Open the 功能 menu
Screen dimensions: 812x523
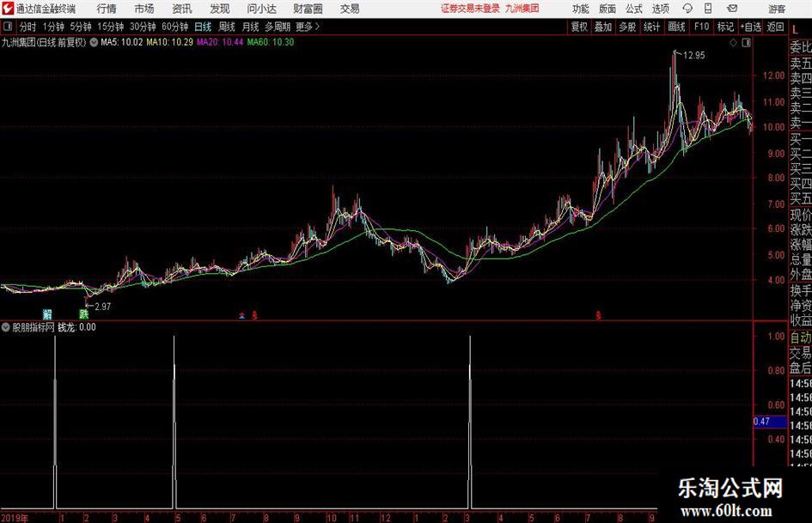[581, 9]
